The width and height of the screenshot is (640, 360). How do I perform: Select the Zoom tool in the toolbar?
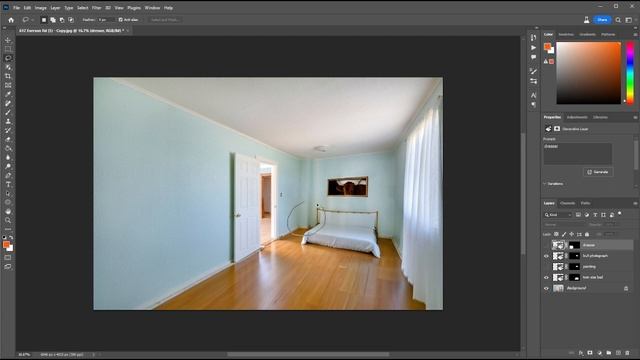point(8,220)
